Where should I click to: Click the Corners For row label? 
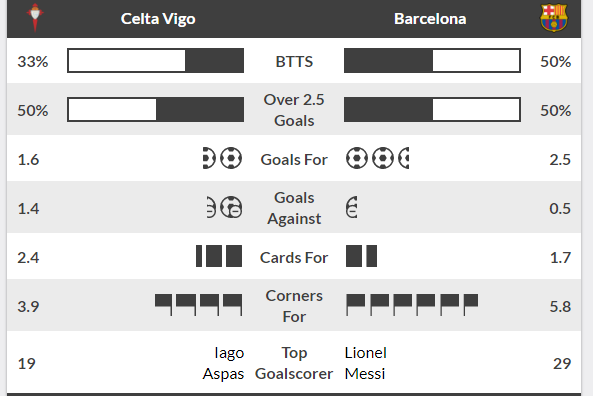pyautogui.click(x=294, y=306)
